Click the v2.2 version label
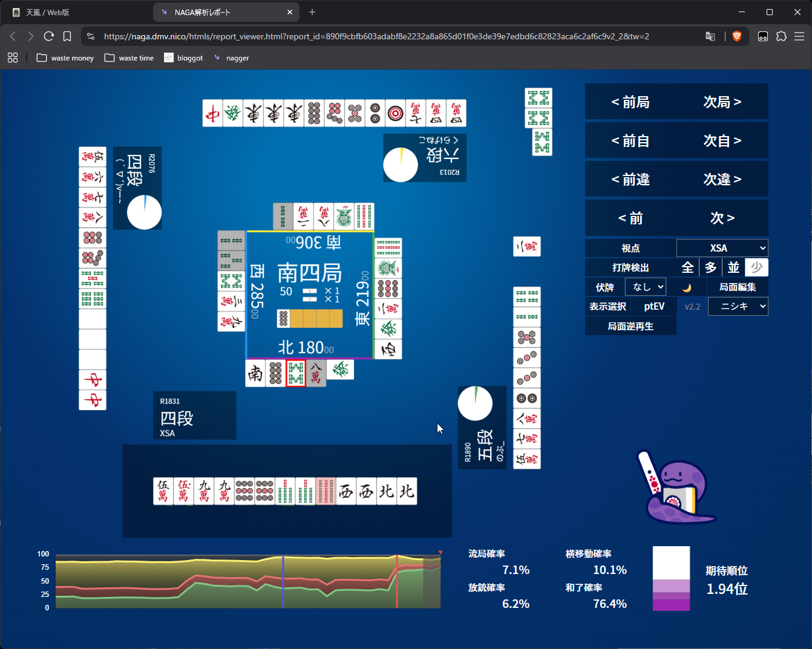This screenshot has height=649, width=812. [692, 307]
